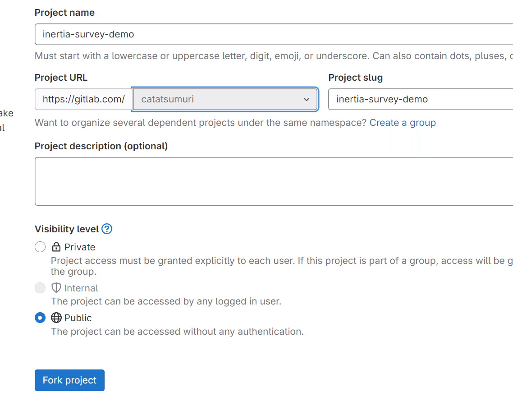The image size is (513, 420).
Task: Click the 'accessed by any logged in user' text
Action: click(x=166, y=301)
